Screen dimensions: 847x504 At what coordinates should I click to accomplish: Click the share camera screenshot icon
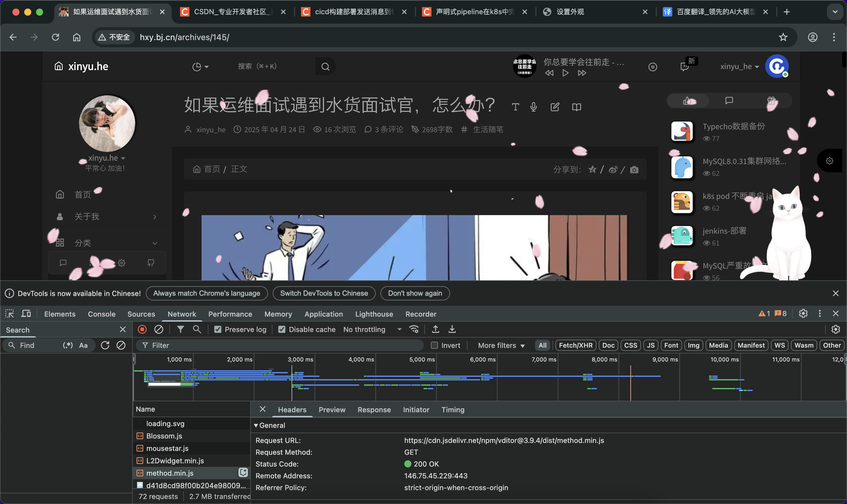click(634, 169)
